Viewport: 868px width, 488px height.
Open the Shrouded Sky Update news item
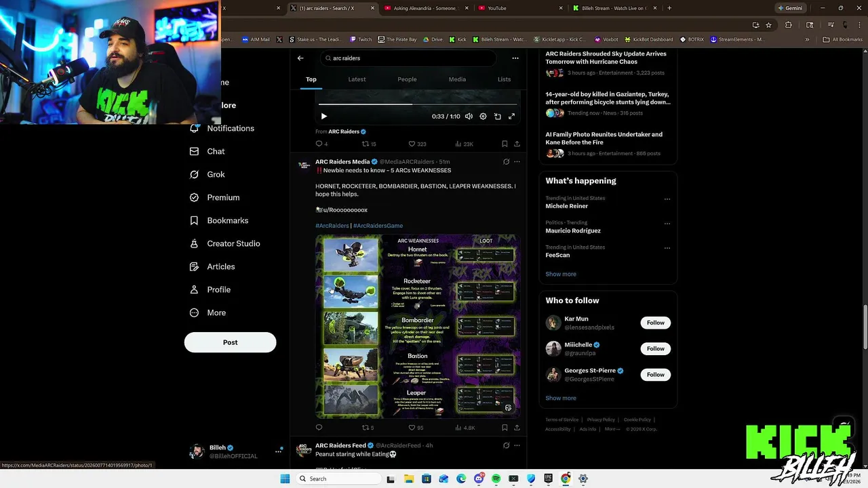tap(608, 63)
